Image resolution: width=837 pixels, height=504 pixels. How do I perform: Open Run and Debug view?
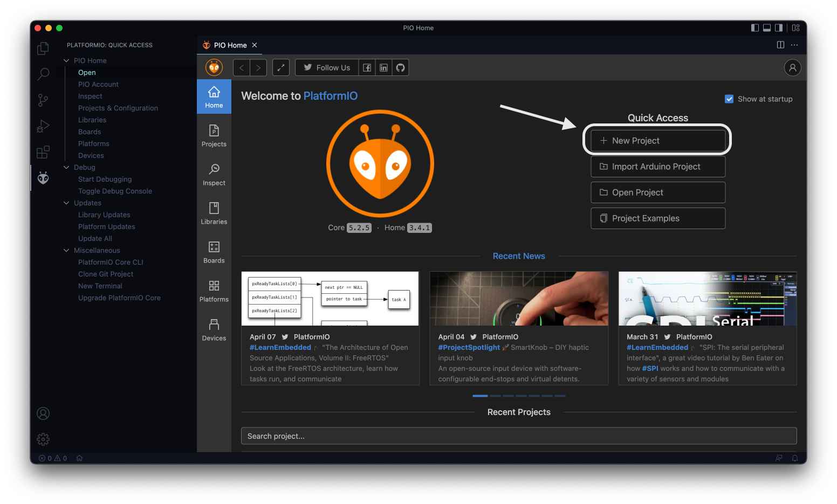(x=43, y=126)
